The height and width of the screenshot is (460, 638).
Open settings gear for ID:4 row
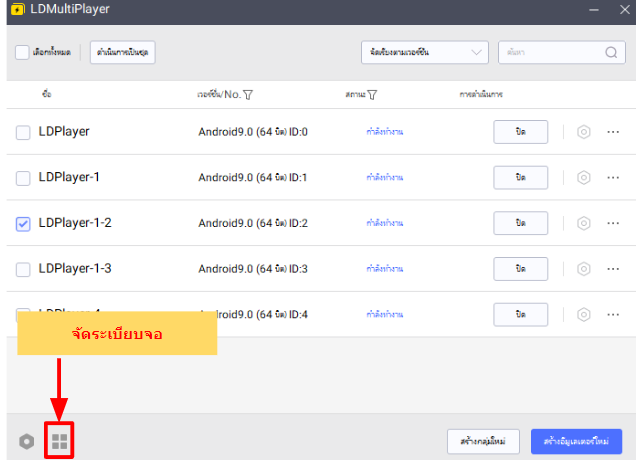click(x=583, y=314)
